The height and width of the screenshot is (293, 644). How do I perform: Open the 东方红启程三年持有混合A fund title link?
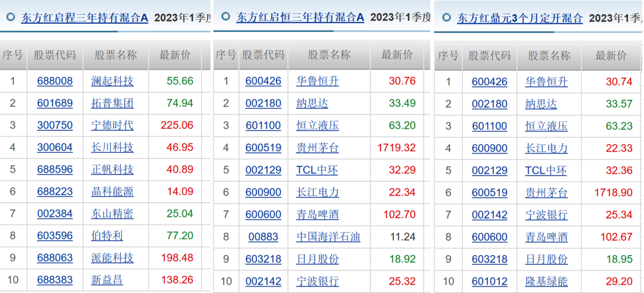coord(85,18)
